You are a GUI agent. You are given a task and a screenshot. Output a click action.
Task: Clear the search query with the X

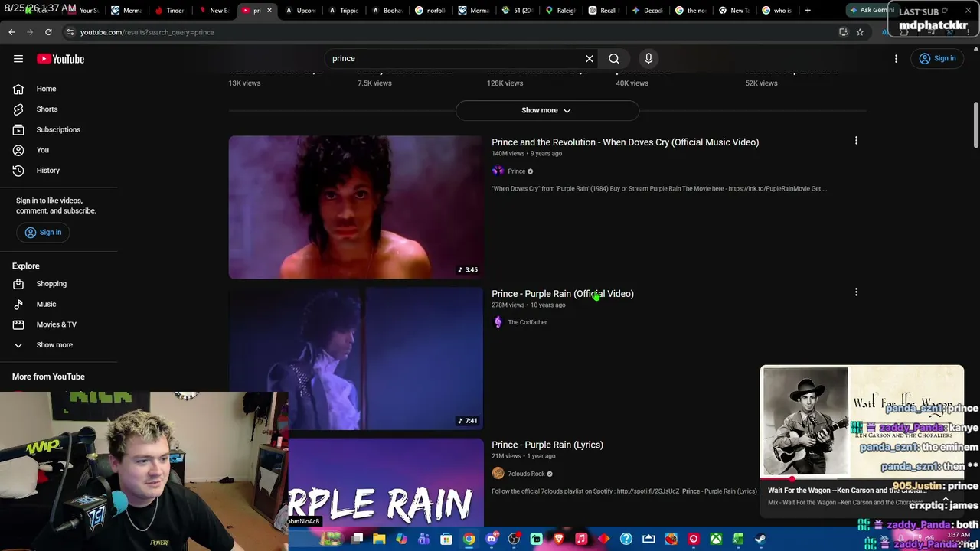590,58
